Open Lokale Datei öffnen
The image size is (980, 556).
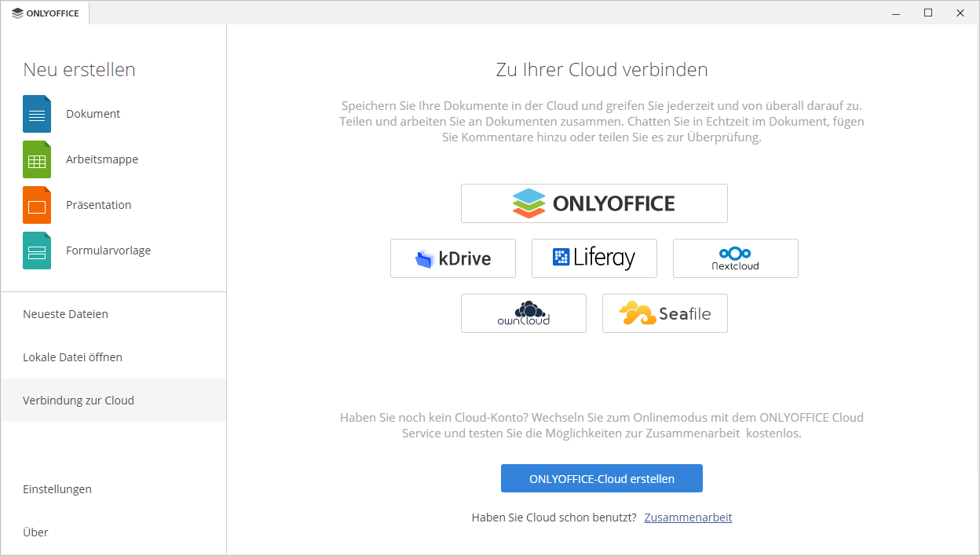click(113, 357)
